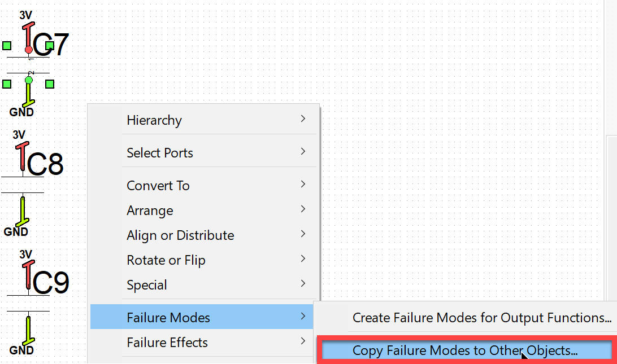
Task: Click the red 3V pin above C7
Action: [28, 38]
